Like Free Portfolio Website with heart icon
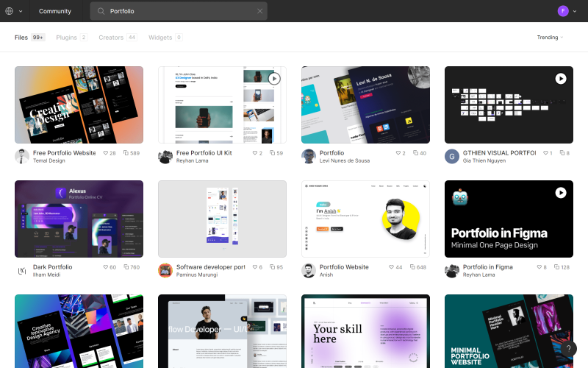Image resolution: width=588 pixels, height=368 pixels. [x=106, y=153]
